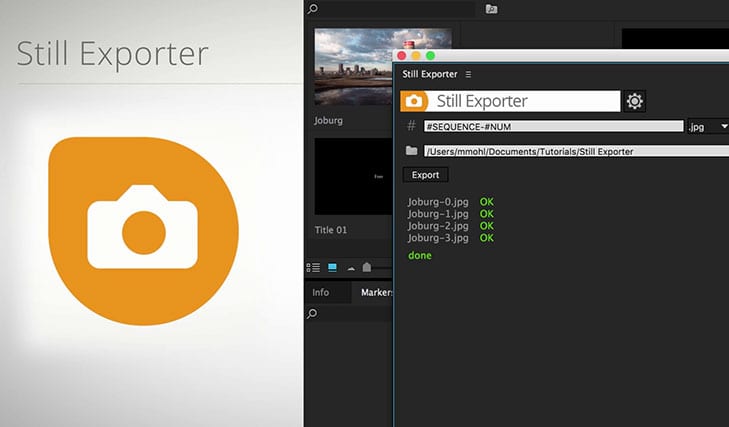The image size is (729, 427).
Task: Switch to the Info tab
Action: 321,293
